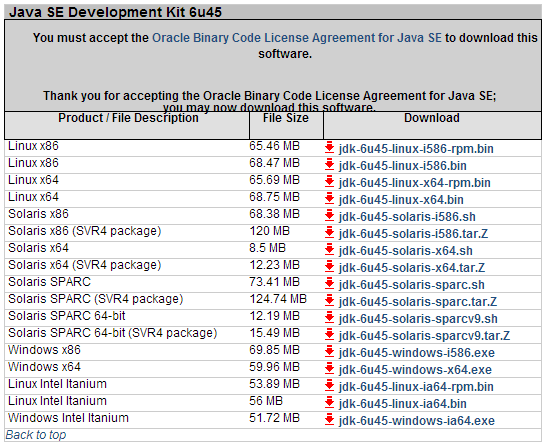Download jdk-6u45-linux-i586-rpm.bin file link
Viewport: 547px width, 446px height.
point(416,149)
